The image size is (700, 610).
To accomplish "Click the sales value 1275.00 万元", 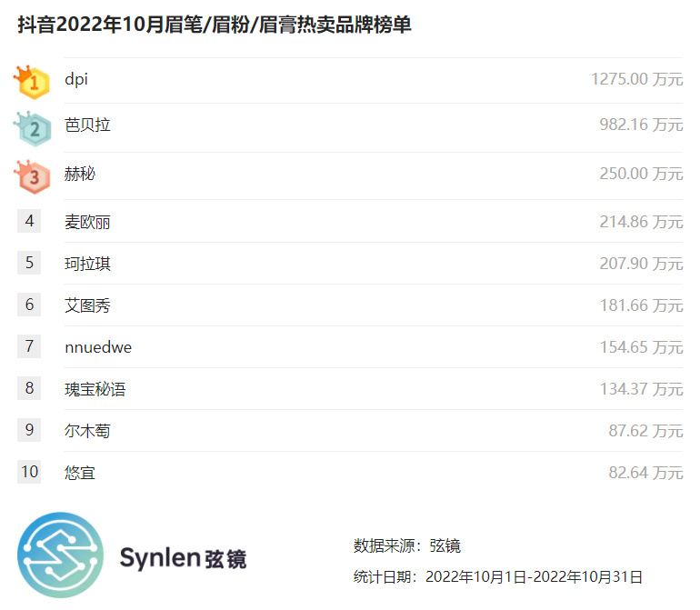I will pyautogui.click(x=637, y=79).
